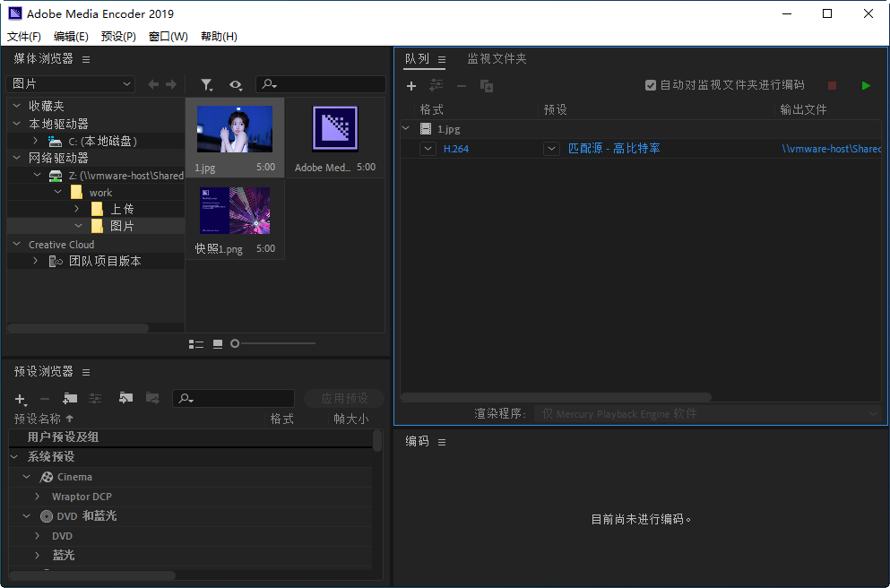Expand the Wraptor DCP preset group

(38, 496)
